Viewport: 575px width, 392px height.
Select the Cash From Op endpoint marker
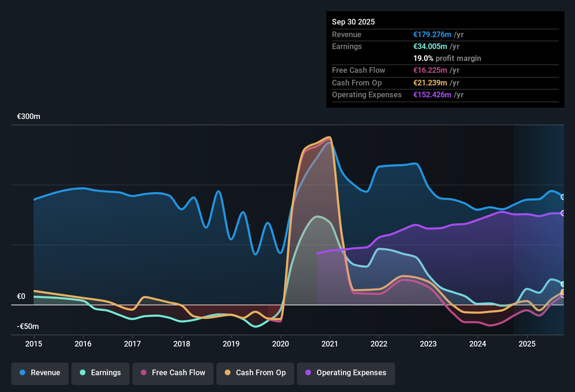(563, 292)
